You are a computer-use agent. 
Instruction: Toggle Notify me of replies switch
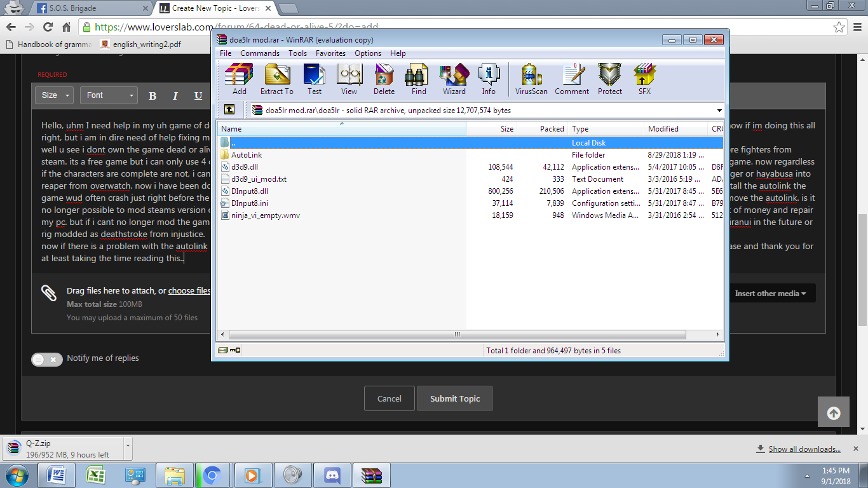47,359
